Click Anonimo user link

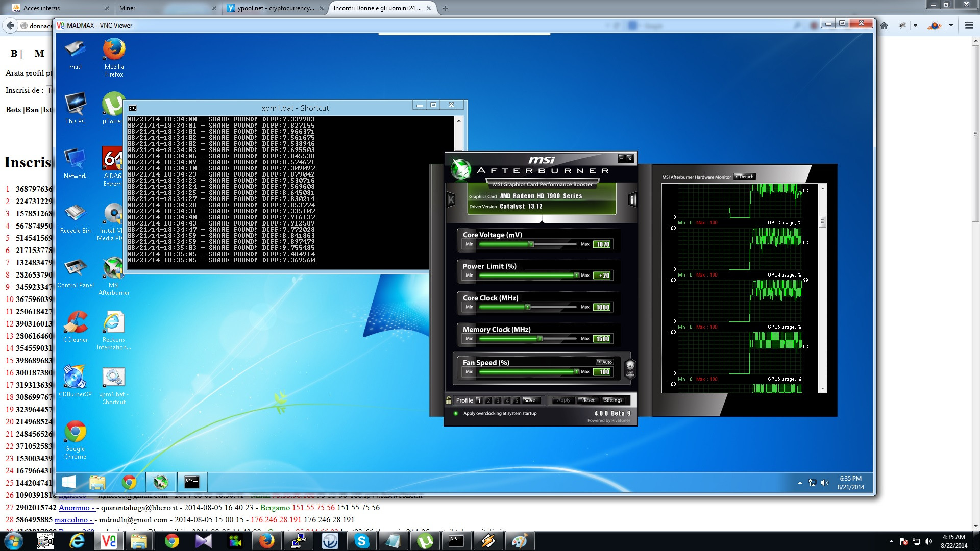[x=77, y=508]
